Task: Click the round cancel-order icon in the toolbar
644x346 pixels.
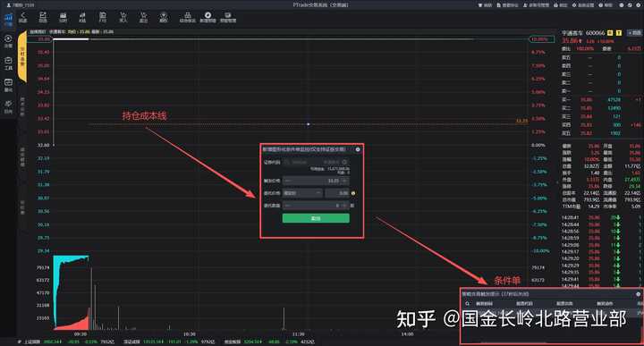Action: [x=164, y=15]
